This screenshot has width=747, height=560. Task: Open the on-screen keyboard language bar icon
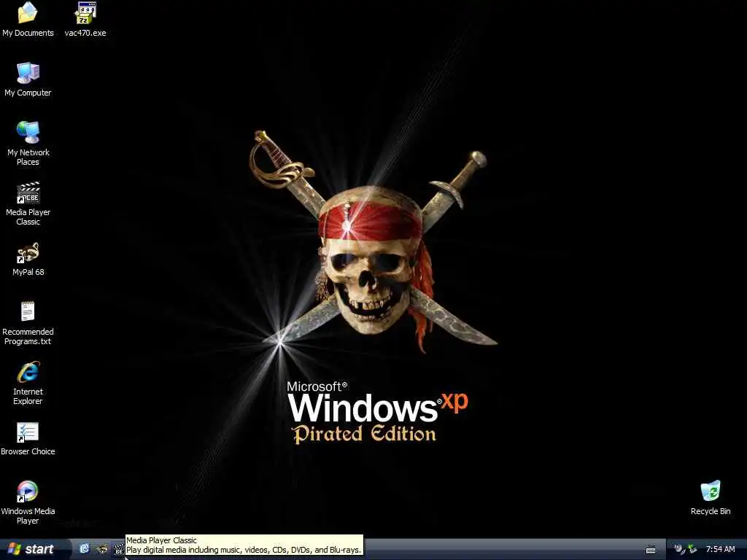(651, 550)
